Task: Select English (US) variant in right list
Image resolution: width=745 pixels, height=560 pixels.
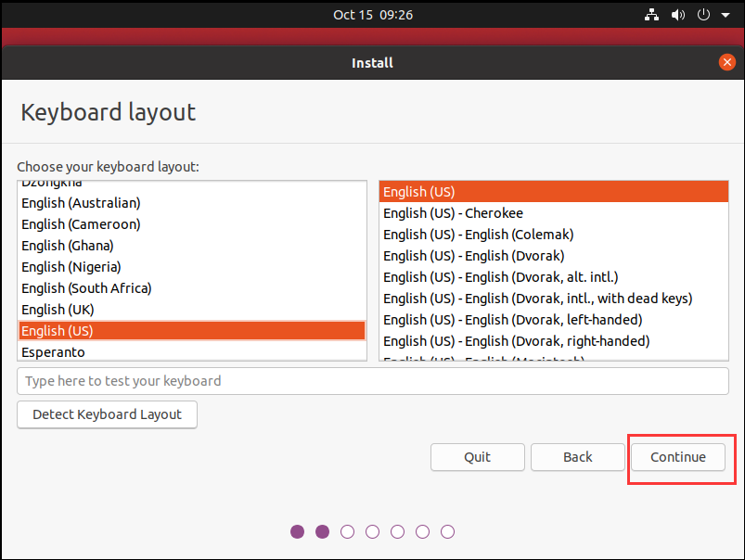Action: tap(554, 192)
